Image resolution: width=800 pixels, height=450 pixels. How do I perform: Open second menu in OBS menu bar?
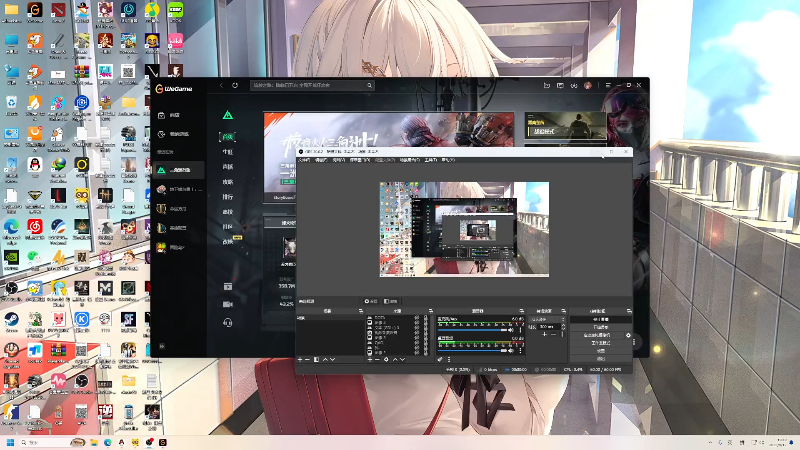click(x=320, y=160)
